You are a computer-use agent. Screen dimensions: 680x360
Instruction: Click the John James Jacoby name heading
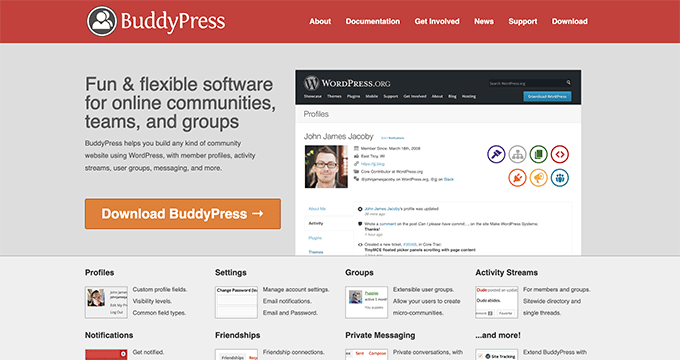click(x=338, y=136)
